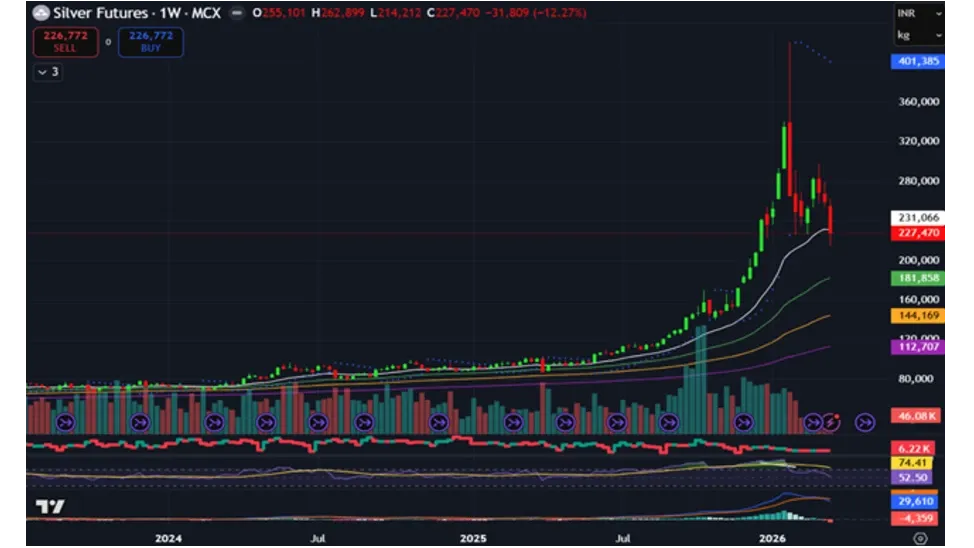
Task: Click the open value O255,101
Action: pyautogui.click(x=278, y=12)
